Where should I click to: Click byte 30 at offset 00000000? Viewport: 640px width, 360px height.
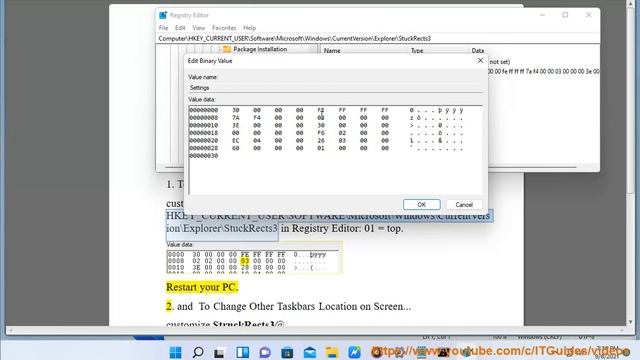(236, 110)
